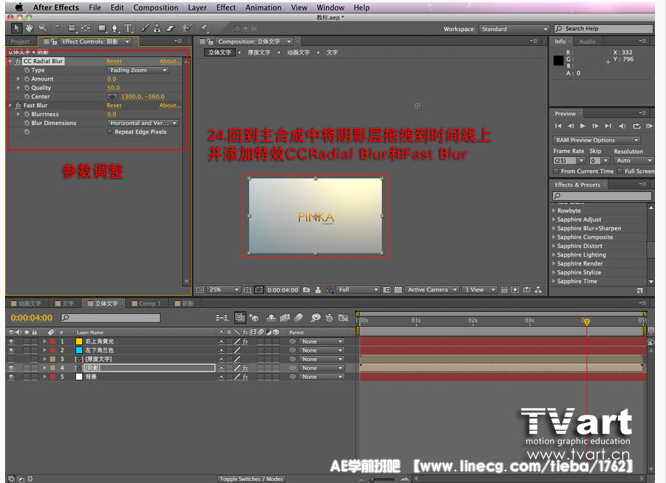Open the Workspace Standard dropdown

click(514, 29)
